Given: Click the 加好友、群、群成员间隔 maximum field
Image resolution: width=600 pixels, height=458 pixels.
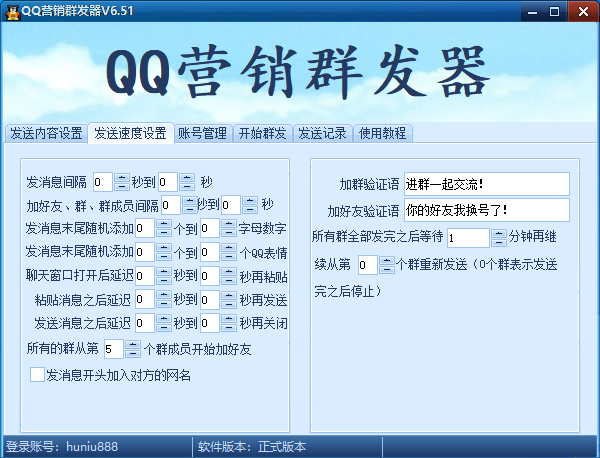Looking at the screenshot, I should point(231,205).
